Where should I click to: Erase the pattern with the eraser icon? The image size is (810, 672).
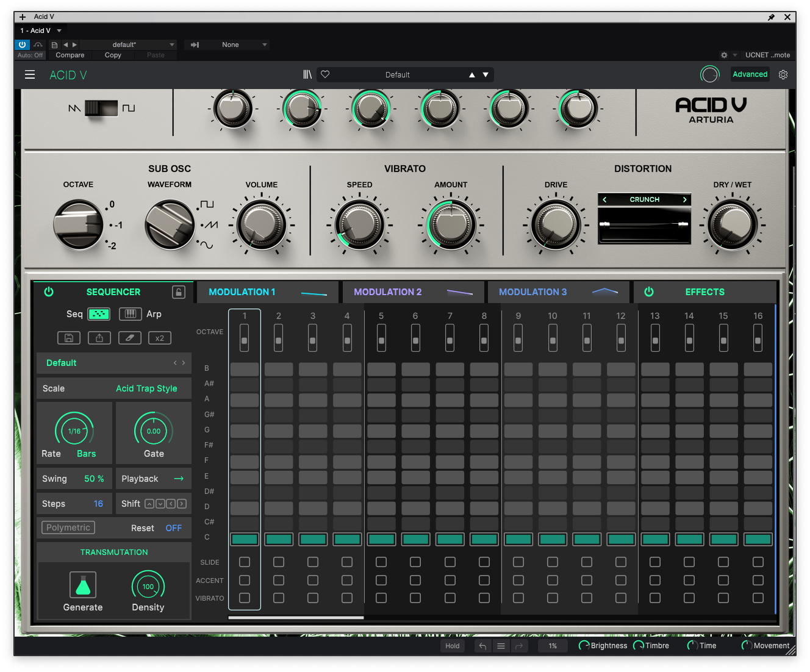[x=129, y=338]
